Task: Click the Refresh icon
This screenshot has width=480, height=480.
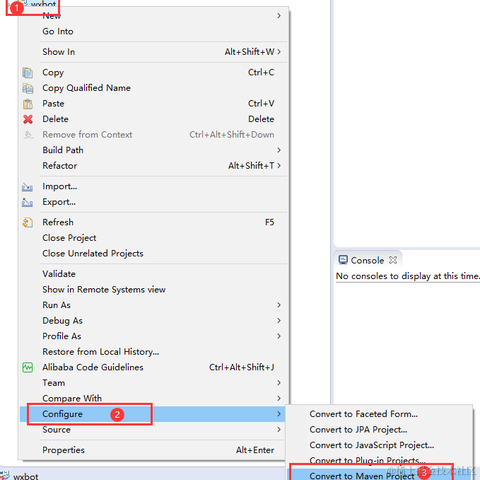Action: pyautogui.click(x=28, y=223)
